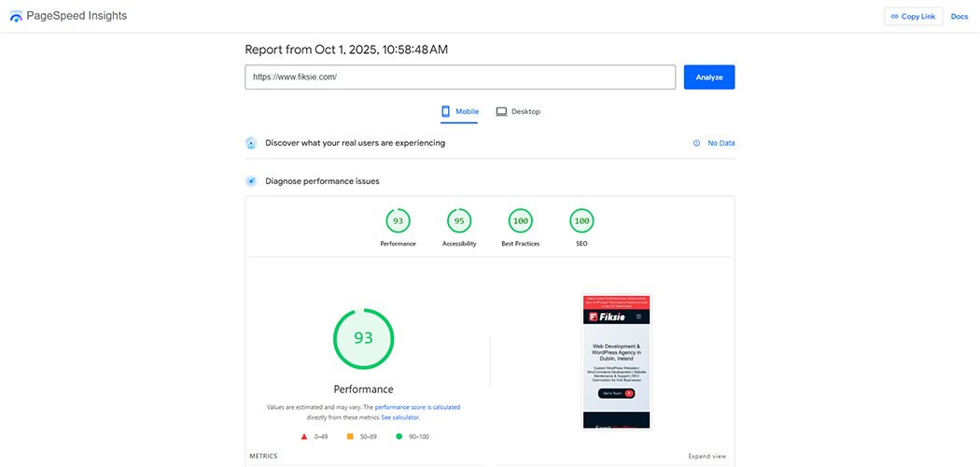Viewport: 980px width, 467px height.
Task: Switch to the Desktop tab
Action: 525,112
